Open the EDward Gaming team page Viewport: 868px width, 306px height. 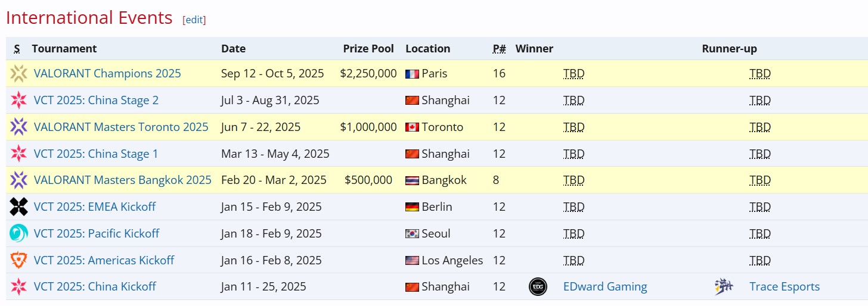tap(604, 287)
